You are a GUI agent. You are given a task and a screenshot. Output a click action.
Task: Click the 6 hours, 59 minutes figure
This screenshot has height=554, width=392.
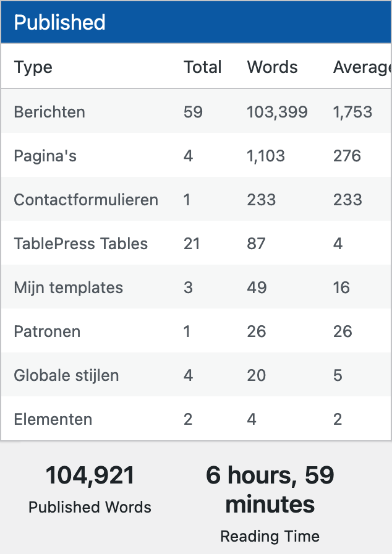(270, 489)
